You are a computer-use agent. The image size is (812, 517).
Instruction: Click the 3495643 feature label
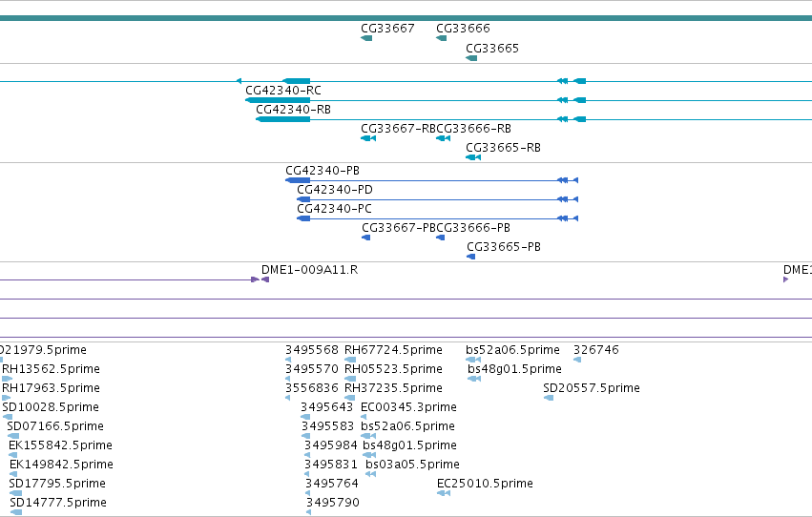(326, 408)
